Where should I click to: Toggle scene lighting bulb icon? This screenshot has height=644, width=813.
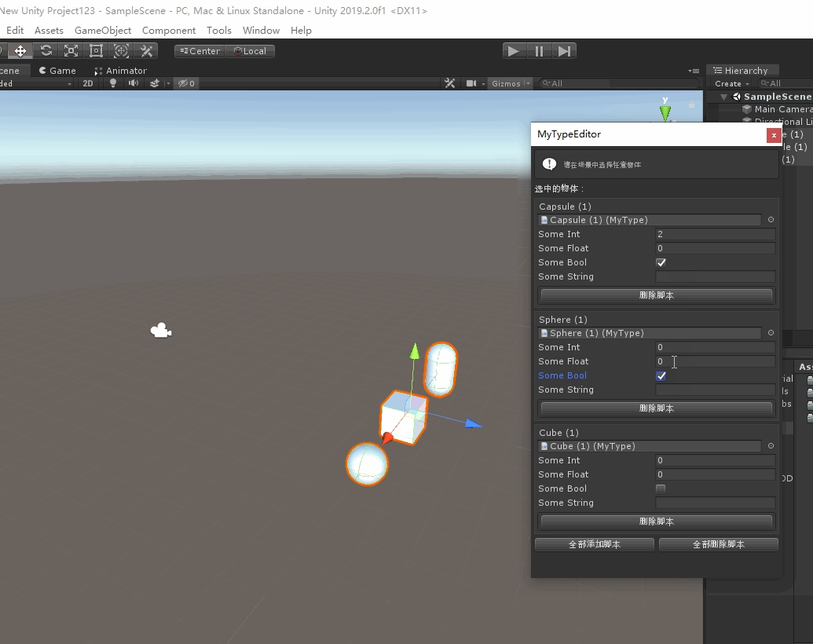[x=113, y=83]
